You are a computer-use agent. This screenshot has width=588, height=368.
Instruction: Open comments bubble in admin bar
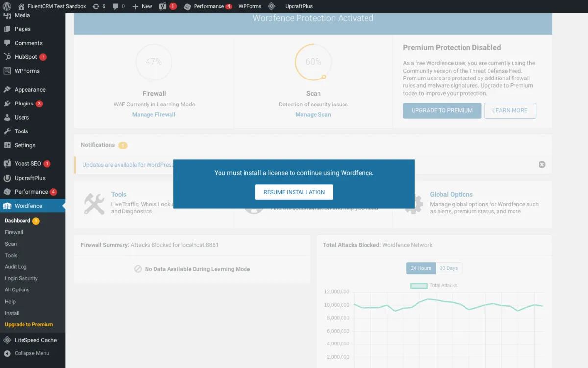[x=118, y=6]
